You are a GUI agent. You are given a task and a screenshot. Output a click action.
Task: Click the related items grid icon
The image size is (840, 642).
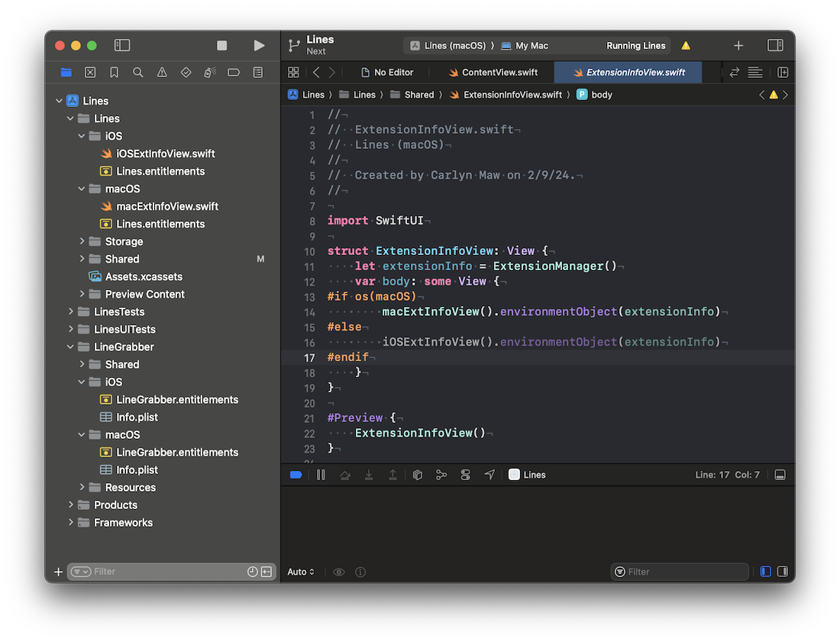(x=293, y=73)
